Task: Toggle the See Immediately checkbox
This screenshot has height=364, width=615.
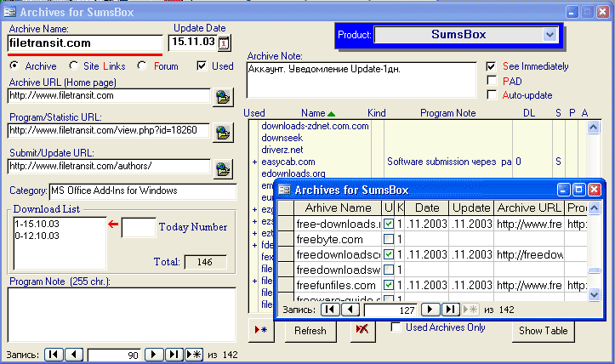Action: pos(491,66)
